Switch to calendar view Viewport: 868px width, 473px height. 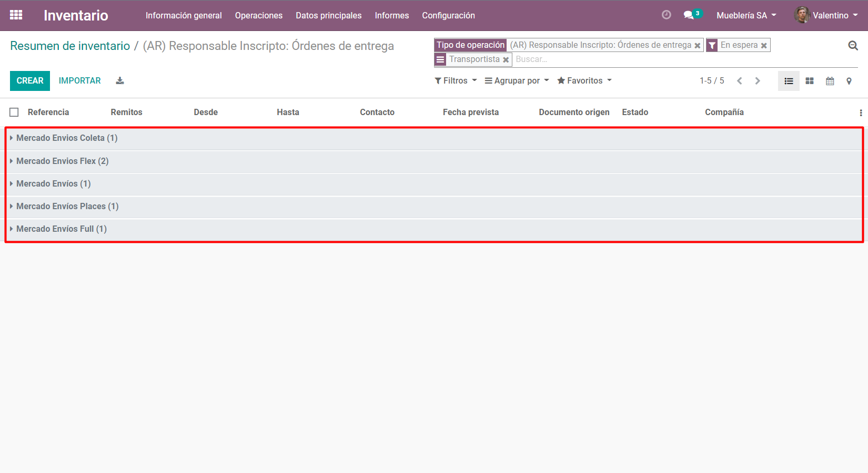[x=830, y=81]
